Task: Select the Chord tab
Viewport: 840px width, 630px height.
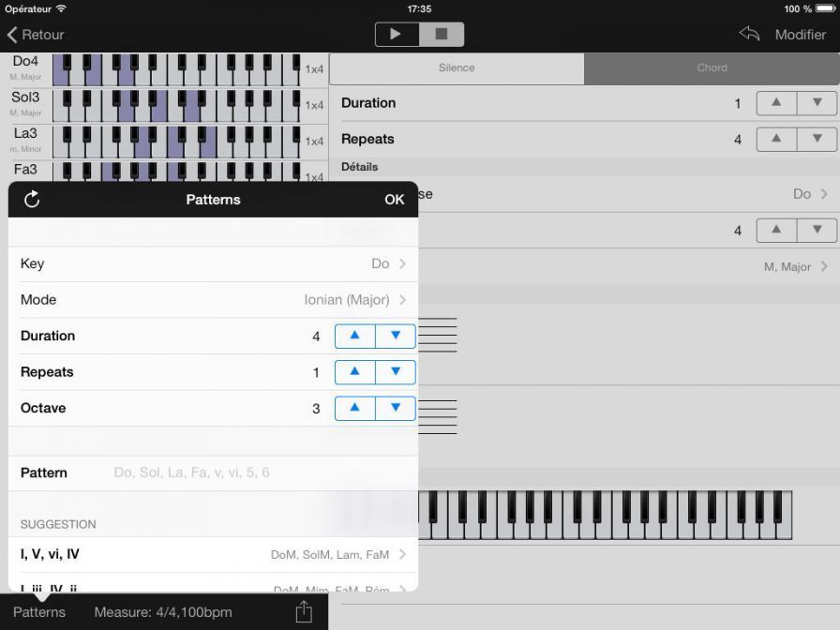Action: pos(712,67)
